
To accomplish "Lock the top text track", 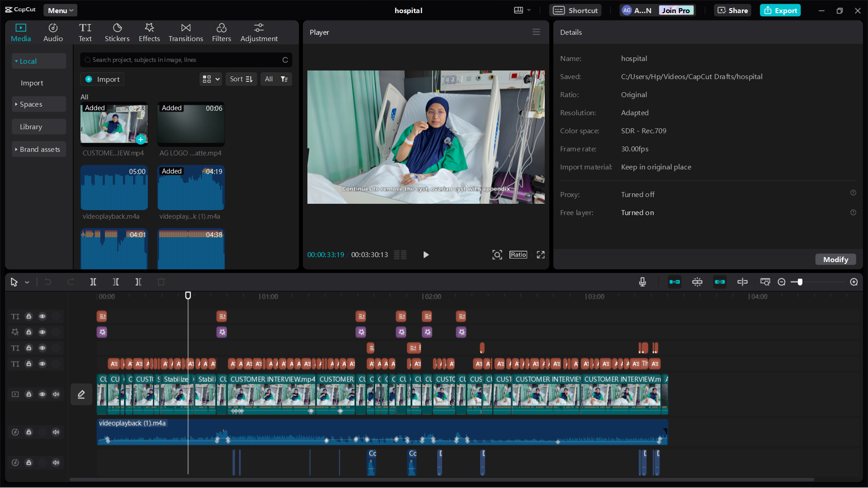I will click(28, 316).
